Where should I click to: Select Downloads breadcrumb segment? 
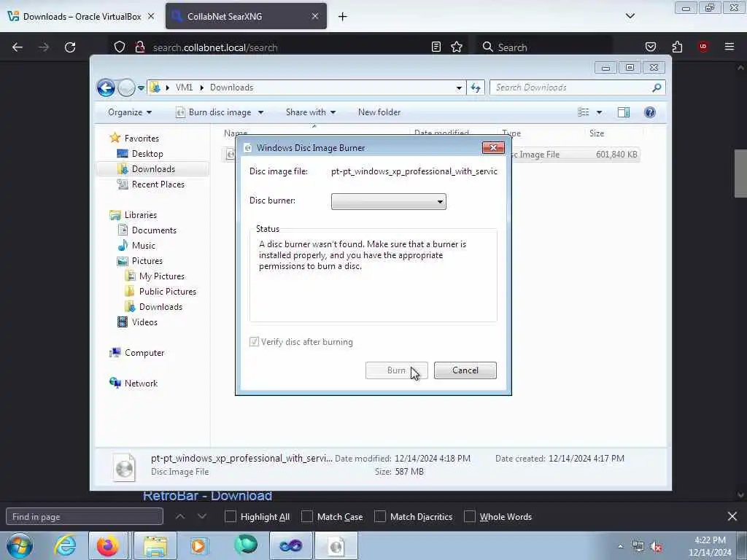[x=231, y=87]
